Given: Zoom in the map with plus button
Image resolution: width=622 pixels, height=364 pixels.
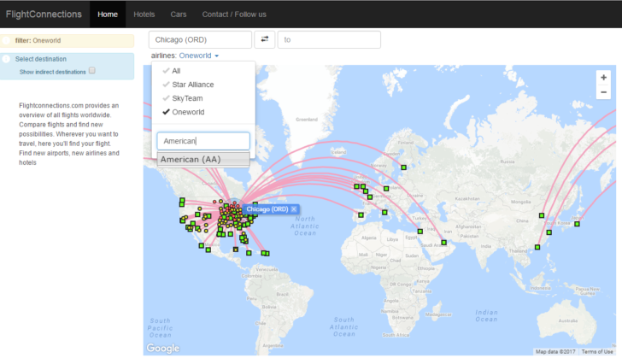Looking at the screenshot, I should click(603, 78).
